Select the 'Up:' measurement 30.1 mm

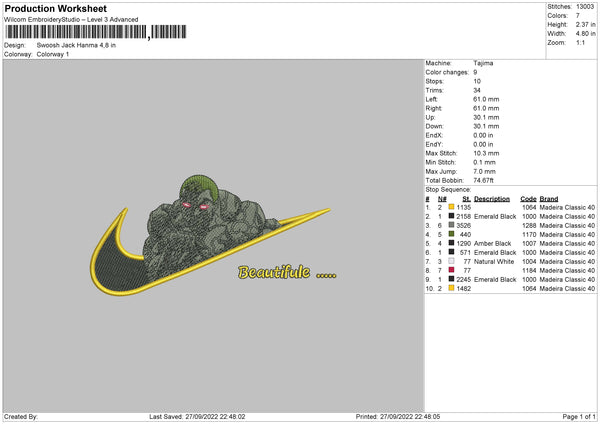(486, 117)
